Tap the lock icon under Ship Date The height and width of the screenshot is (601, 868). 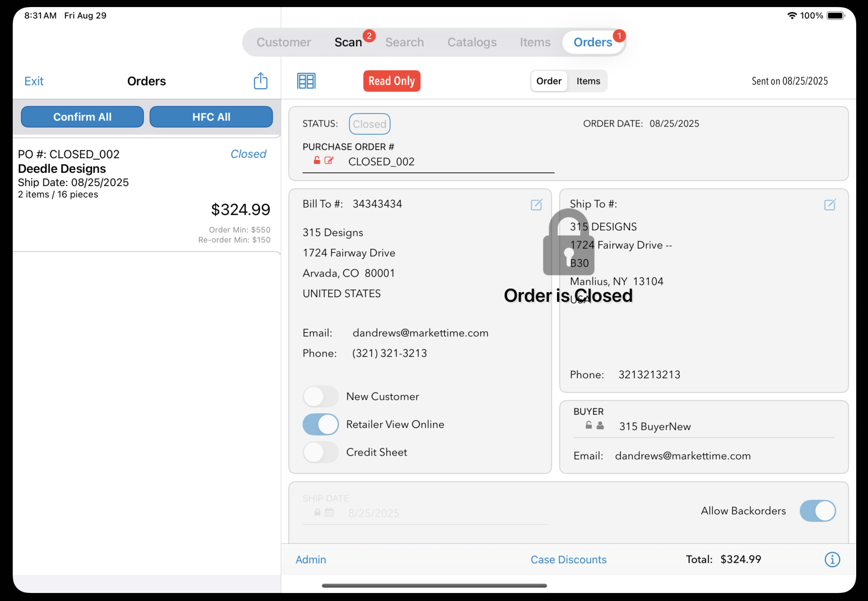point(317,512)
